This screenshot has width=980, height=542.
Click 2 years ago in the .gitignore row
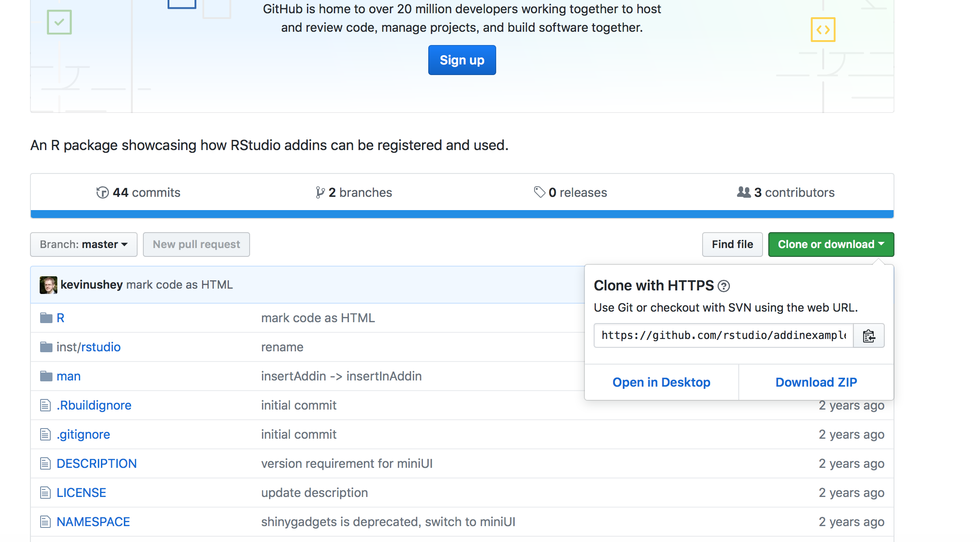(851, 434)
